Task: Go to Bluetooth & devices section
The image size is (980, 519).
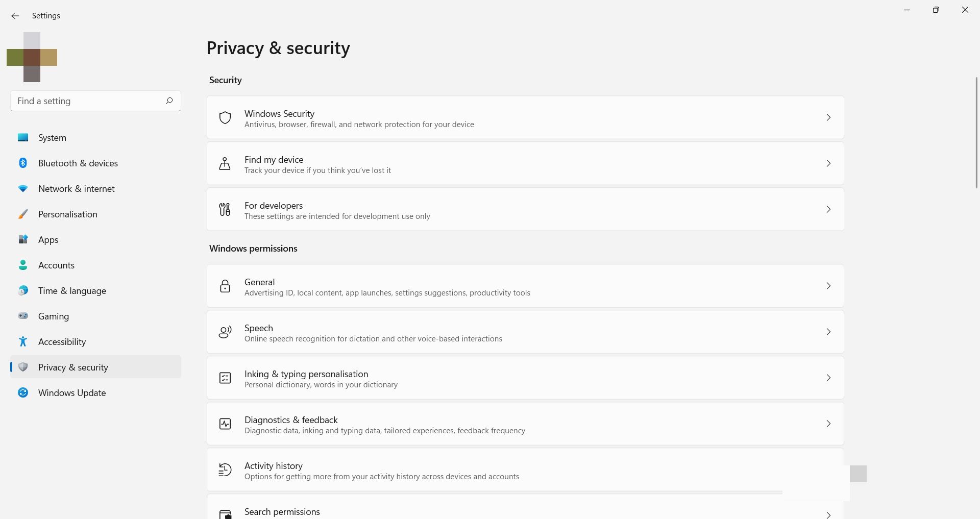Action: [x=78, y=163]
